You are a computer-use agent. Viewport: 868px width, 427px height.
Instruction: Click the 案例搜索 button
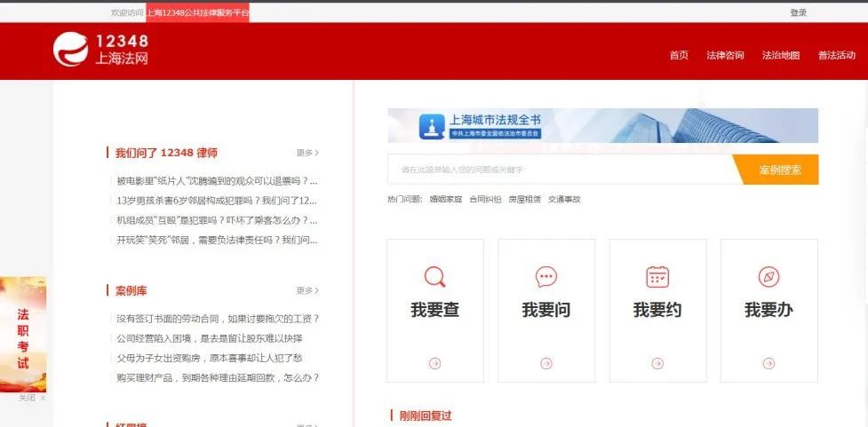(x=776, y=170)
